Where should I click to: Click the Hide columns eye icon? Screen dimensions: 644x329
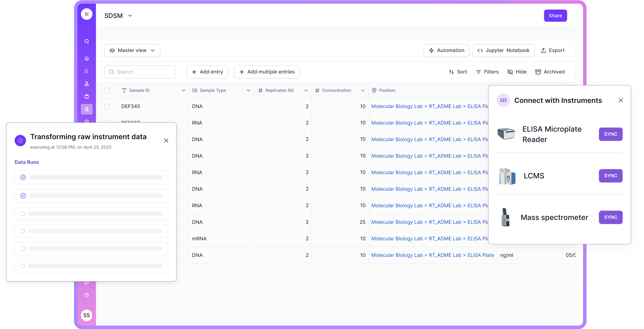(x=510, y=72)
